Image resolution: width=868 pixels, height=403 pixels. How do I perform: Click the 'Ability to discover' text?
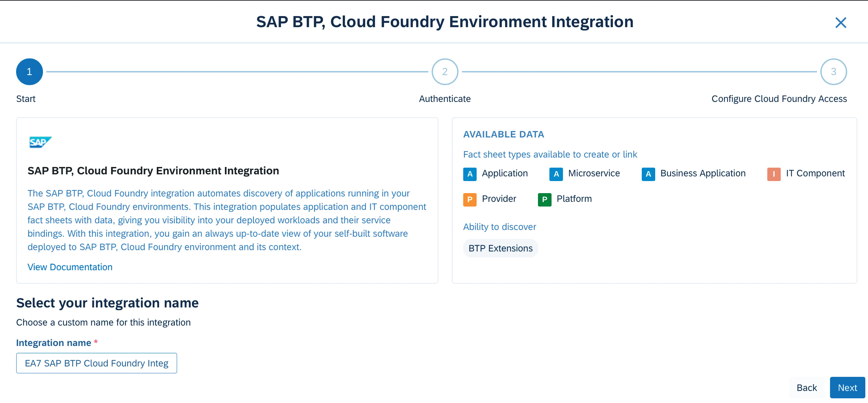pyautogui.click(x=499, y=227)
